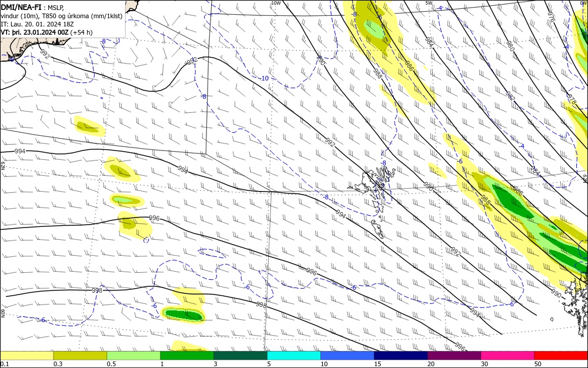Click the "978" isobar label
Image resolution: width=588 pixels, height=368 pixels.
[572, 100]
